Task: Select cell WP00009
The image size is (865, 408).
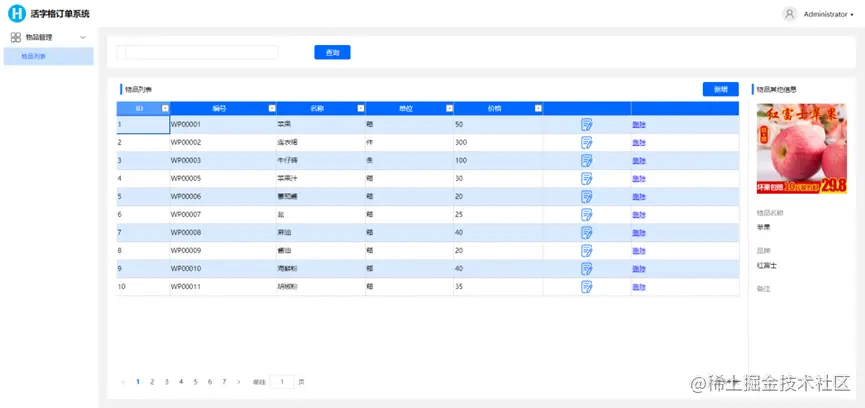Action: 223,251
